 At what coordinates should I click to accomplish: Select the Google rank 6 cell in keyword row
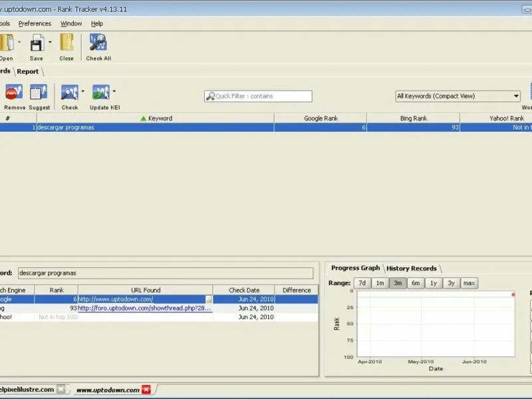[x=321, y=128]
